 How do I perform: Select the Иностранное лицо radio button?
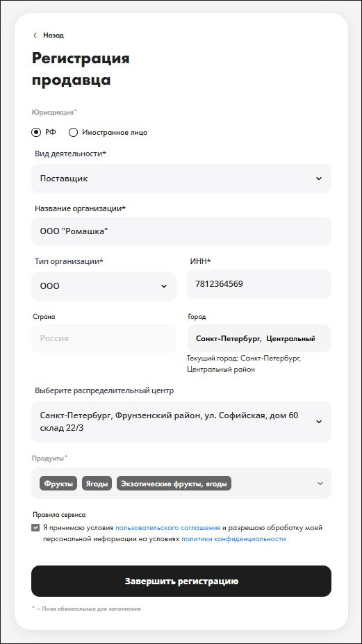73,132
